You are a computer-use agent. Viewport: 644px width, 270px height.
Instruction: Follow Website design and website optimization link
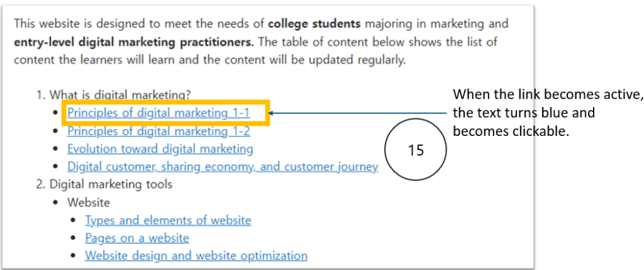196,256
